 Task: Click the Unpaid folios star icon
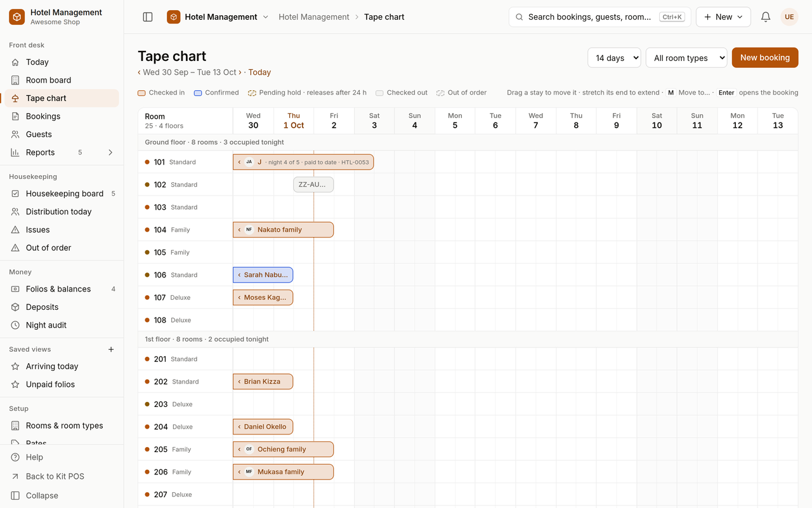(x=15, y=384)
